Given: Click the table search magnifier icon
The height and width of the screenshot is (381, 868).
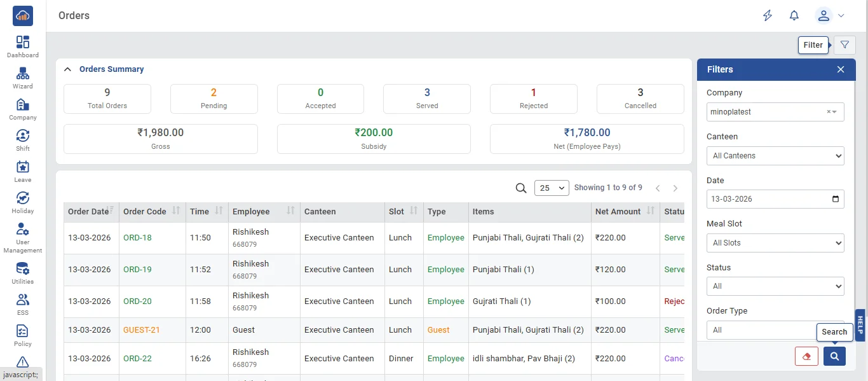Looking at the screenshot, I should click(521, 188).
